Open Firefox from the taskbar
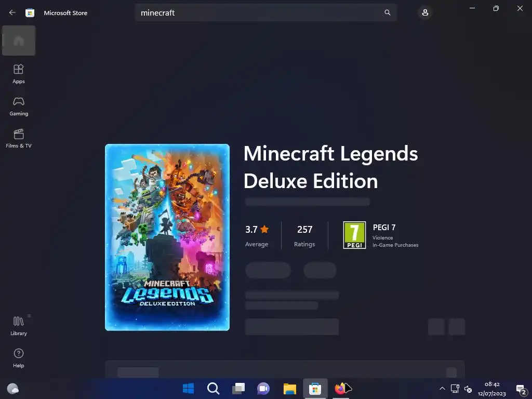Image resolution: width=532 pixels, height=399 pixels. pos(340,388)
